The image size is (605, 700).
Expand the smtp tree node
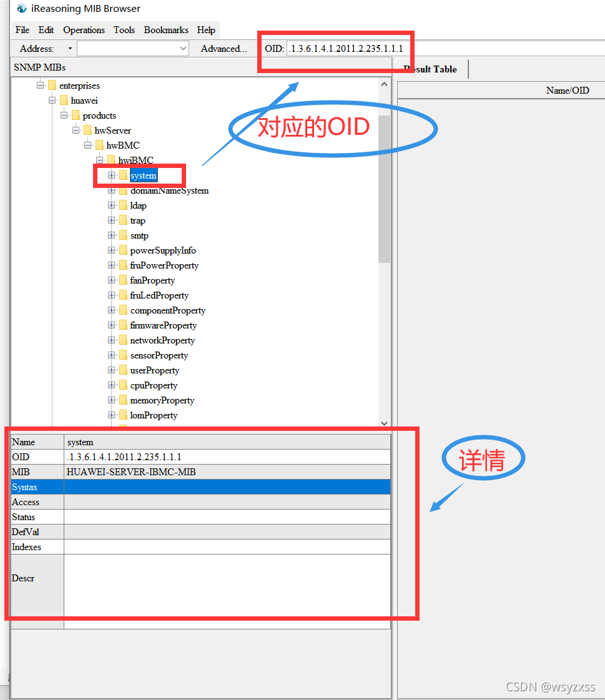112,235
